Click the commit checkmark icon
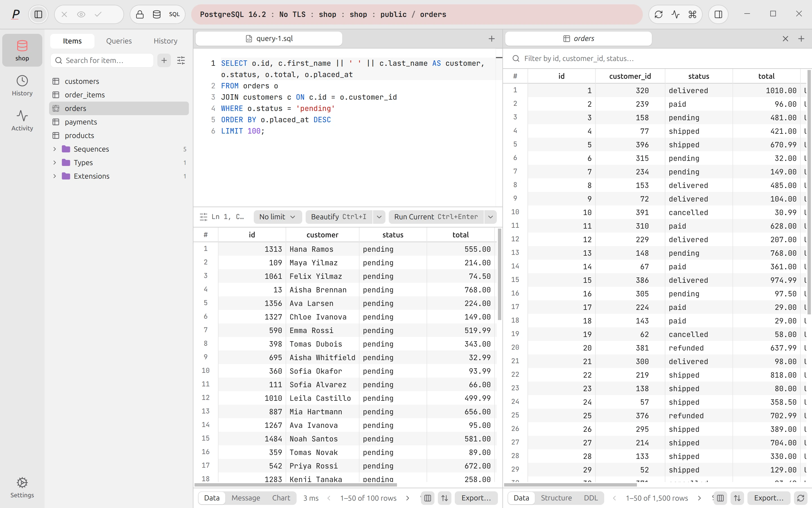This screenshot has width=812, height=508. pos(98,14)
